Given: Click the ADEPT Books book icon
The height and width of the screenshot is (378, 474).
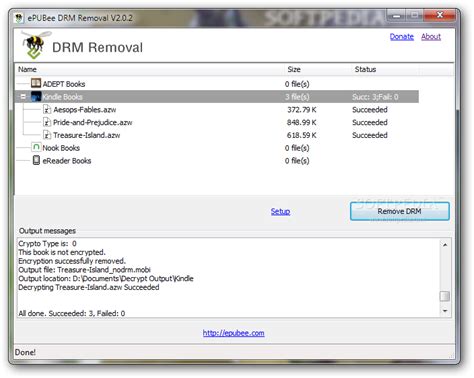Looking at the screenshot, I should pos(36,83).
